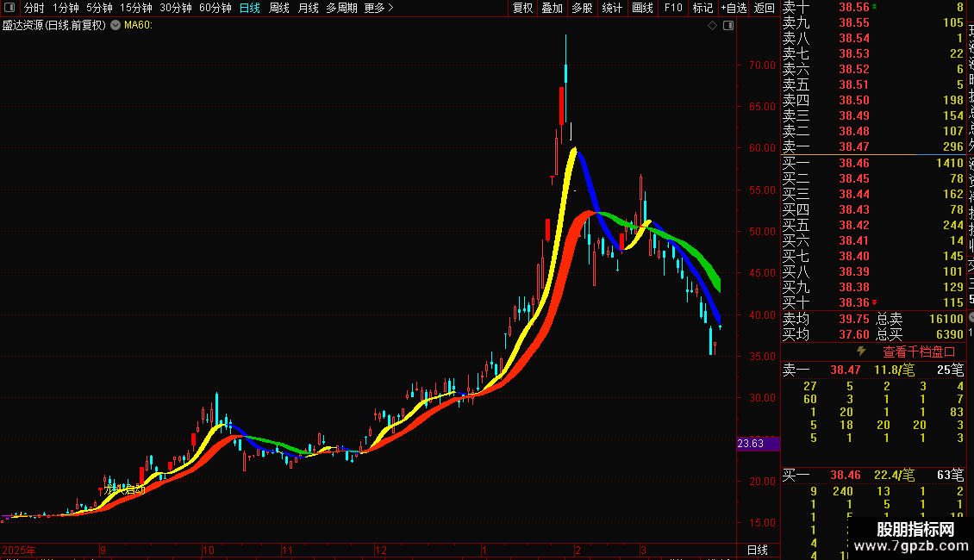The height and width of the screenshot is (560, 974).
Task: Click month 10 on the time axis
Action: [x=208, y=550]
